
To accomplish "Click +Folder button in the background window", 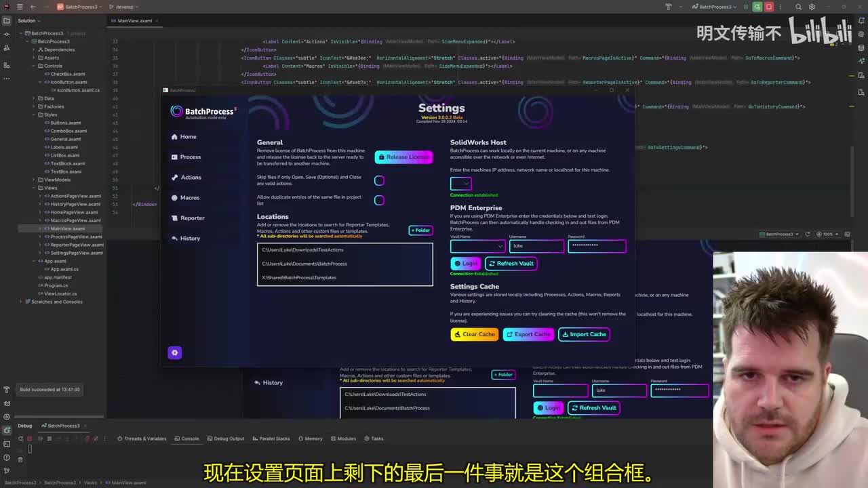I will [503, 375].
